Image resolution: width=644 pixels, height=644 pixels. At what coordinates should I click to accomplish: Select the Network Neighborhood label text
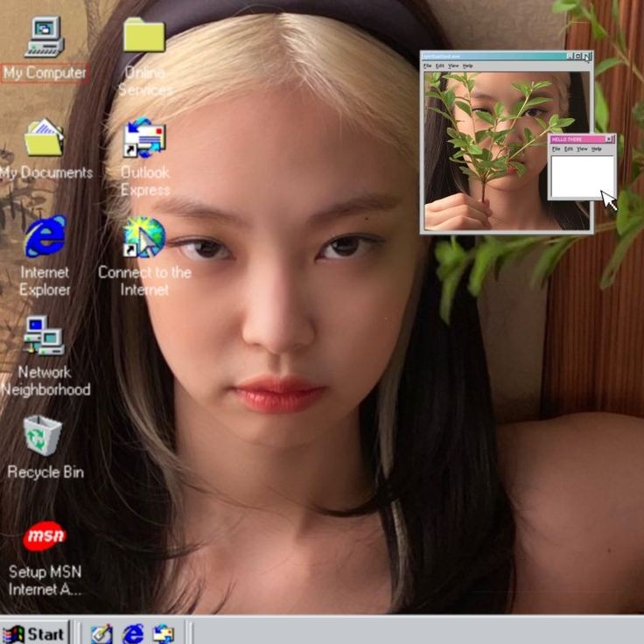(x=45, y=381)
